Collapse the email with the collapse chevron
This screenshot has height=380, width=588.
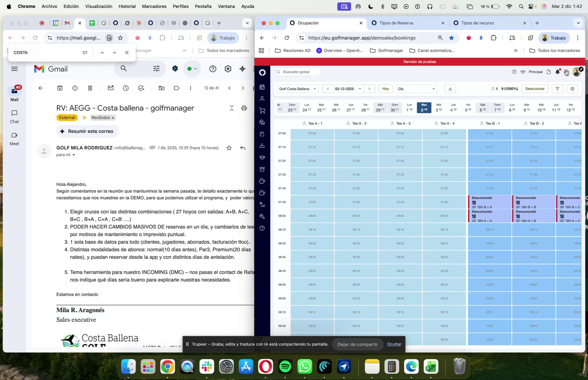pyautogui.click(x=232, y=108)
